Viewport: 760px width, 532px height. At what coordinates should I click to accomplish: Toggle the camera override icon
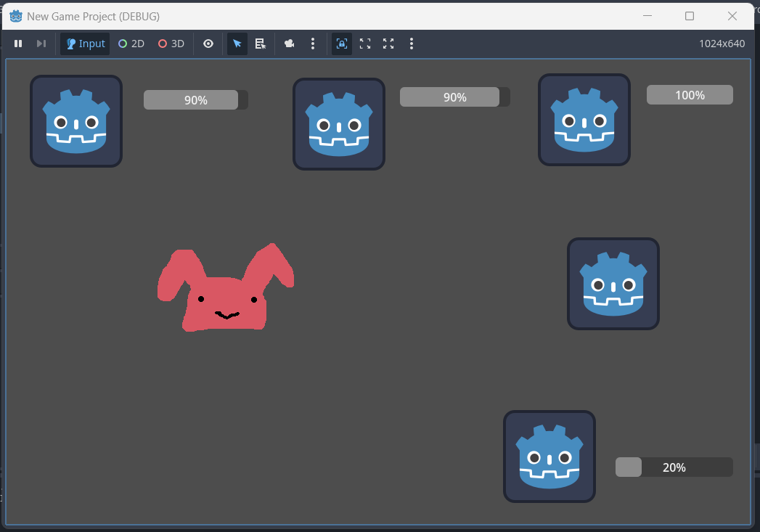click(x=290, y=44)
